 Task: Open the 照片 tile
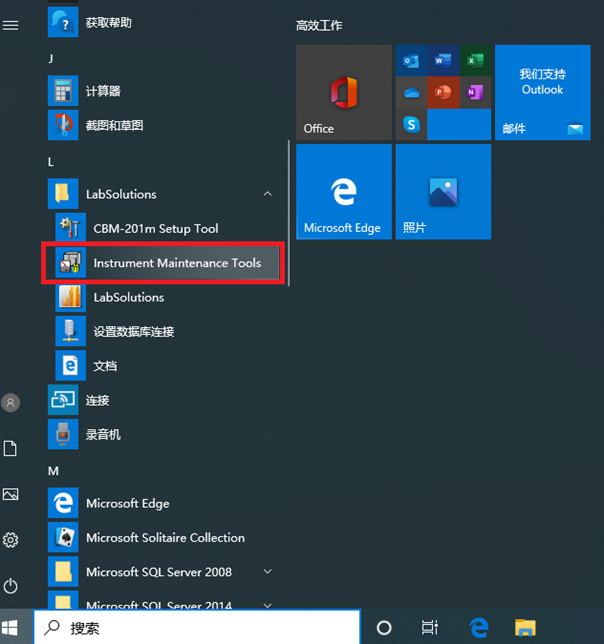coord(443,191)
